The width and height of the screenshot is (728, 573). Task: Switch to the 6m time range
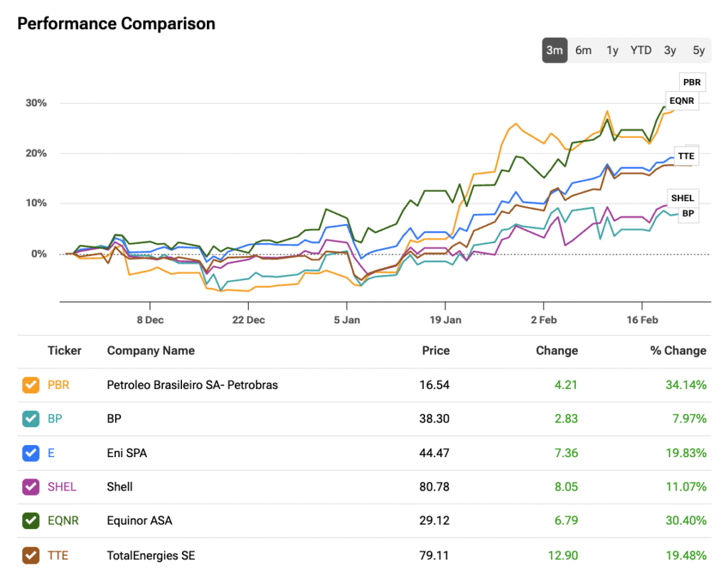tap(584, 50)
